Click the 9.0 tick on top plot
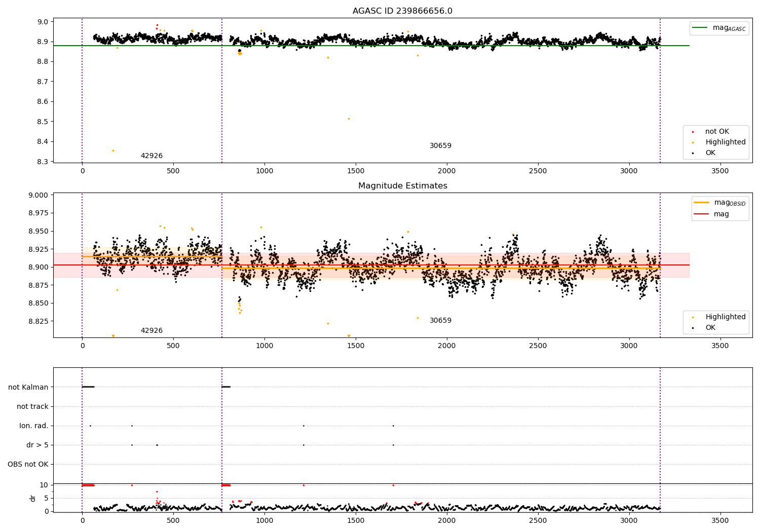760x532 pixels. [43, 22]
